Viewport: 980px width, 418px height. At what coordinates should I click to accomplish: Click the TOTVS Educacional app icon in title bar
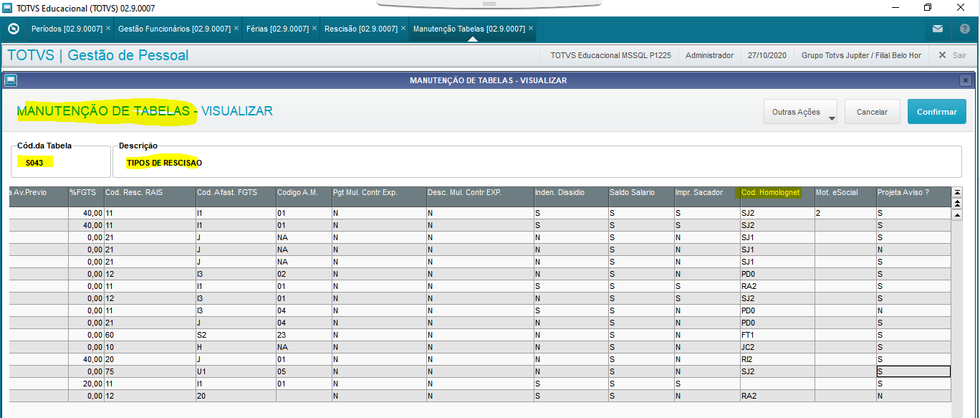click(7, 8)
